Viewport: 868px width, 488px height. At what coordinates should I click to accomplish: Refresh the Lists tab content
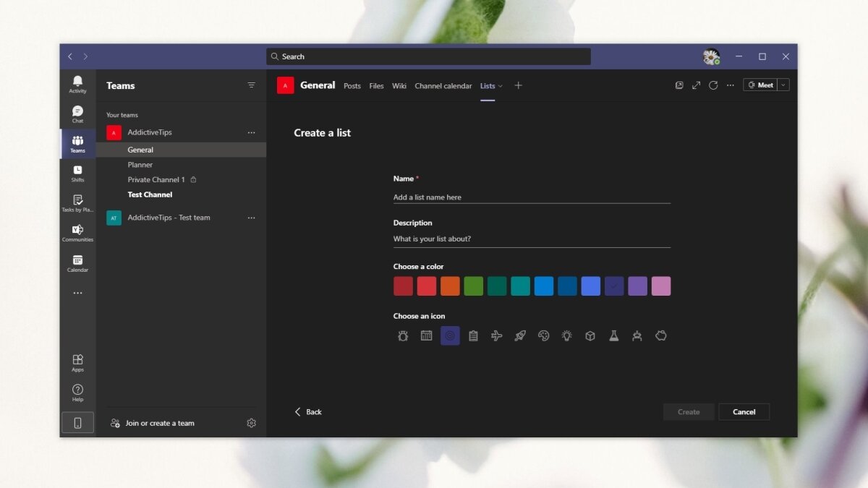(713, 85)
